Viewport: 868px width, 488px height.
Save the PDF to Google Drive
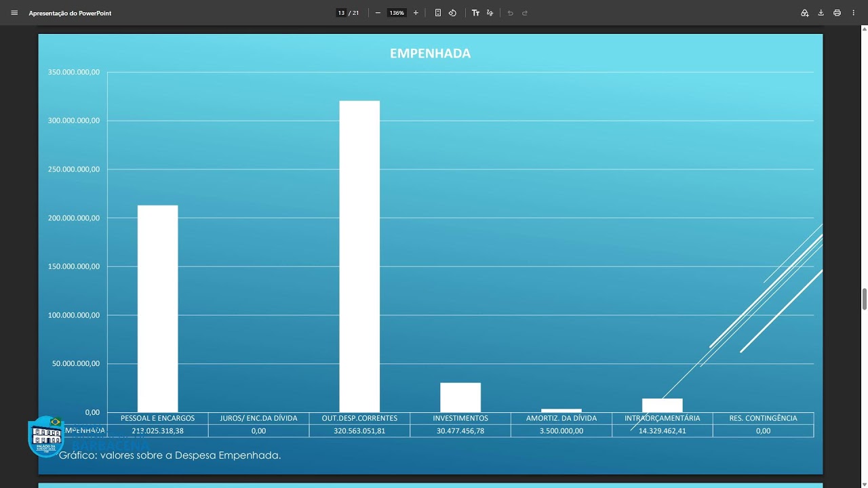(805, 13)
